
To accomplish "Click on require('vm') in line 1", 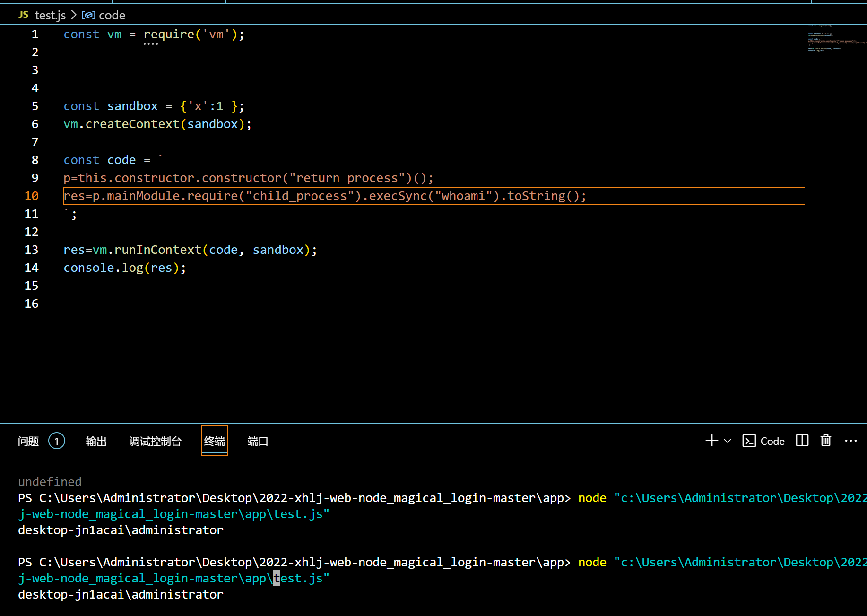I will point(194,34).
